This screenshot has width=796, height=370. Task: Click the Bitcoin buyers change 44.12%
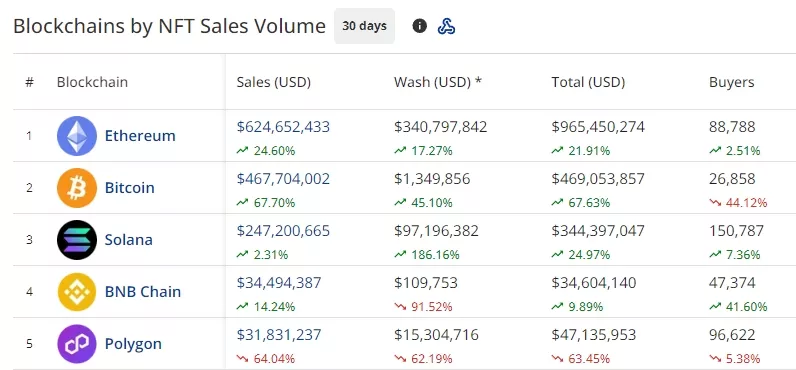(x=738, y=203)
